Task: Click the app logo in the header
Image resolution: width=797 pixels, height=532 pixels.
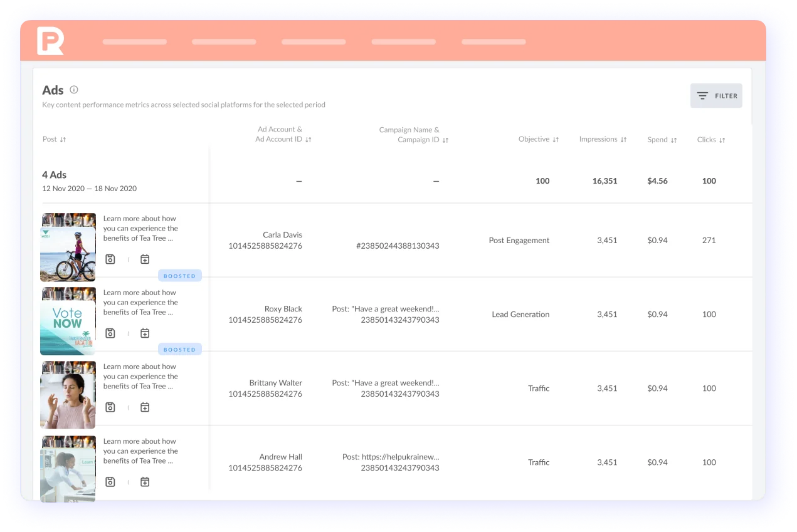Action: coord(50,41)
